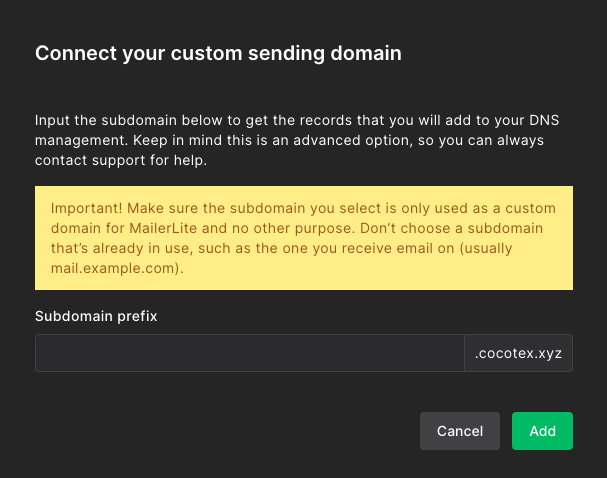Click "no other purpose" in the yellow box
Viewport: 607px width, 478px height.
click(x=283, y=227)
